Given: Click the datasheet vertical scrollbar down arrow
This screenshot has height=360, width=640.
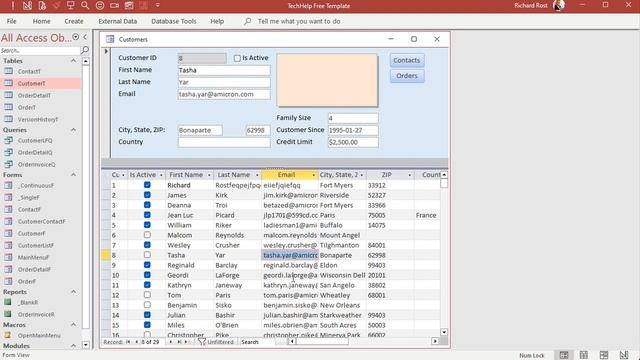Looking at the screenshot, I should [444, 332].
